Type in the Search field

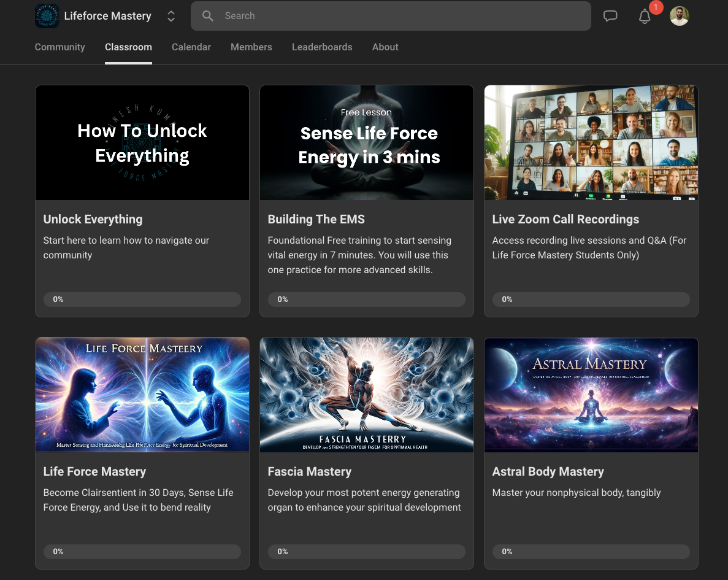399,16
